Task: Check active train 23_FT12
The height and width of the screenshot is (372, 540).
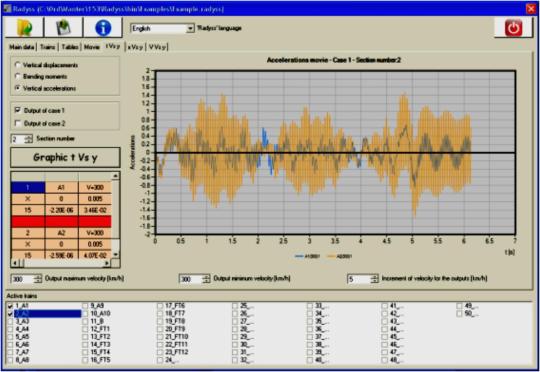Action: click(x=160, y=352)
